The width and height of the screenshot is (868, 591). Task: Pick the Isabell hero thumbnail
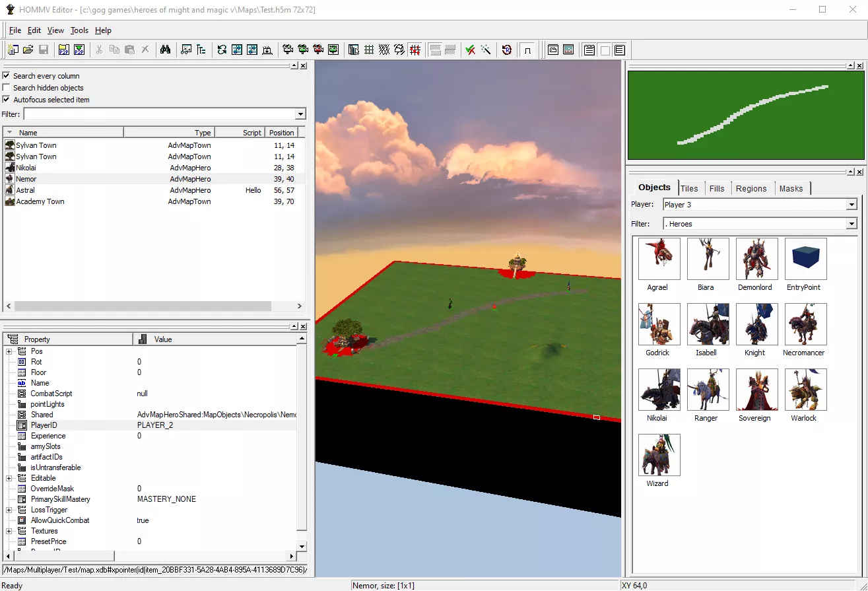coord(708,325)
